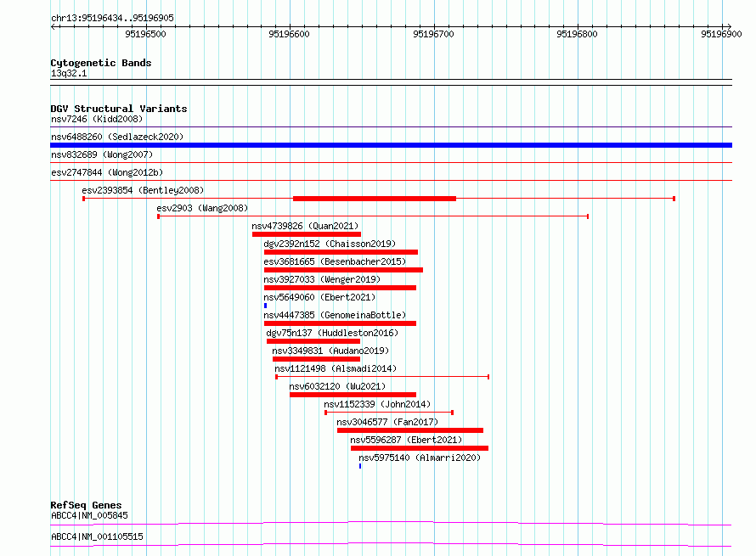
Task: Select the nsv3927033 Wenger2019 label
Action: pyautogui.click(x=322, y=279)
